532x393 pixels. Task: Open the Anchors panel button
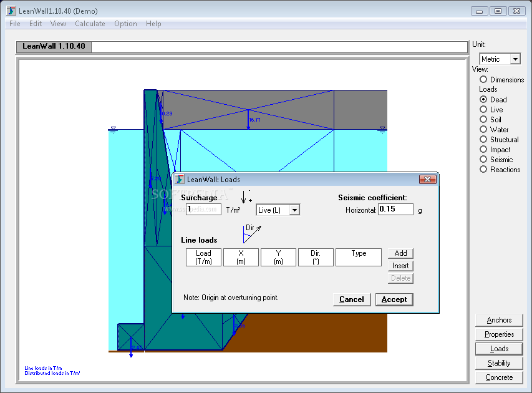499,320
